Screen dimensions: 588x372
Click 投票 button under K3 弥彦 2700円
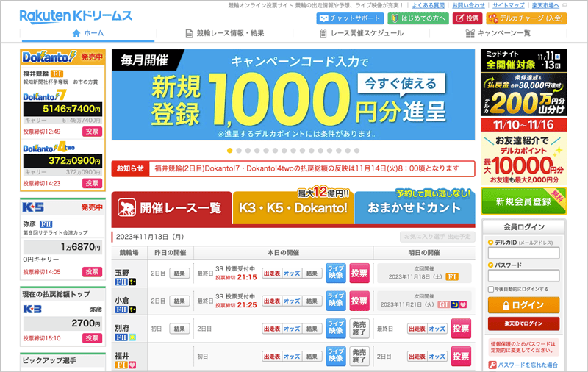[93, 338]
